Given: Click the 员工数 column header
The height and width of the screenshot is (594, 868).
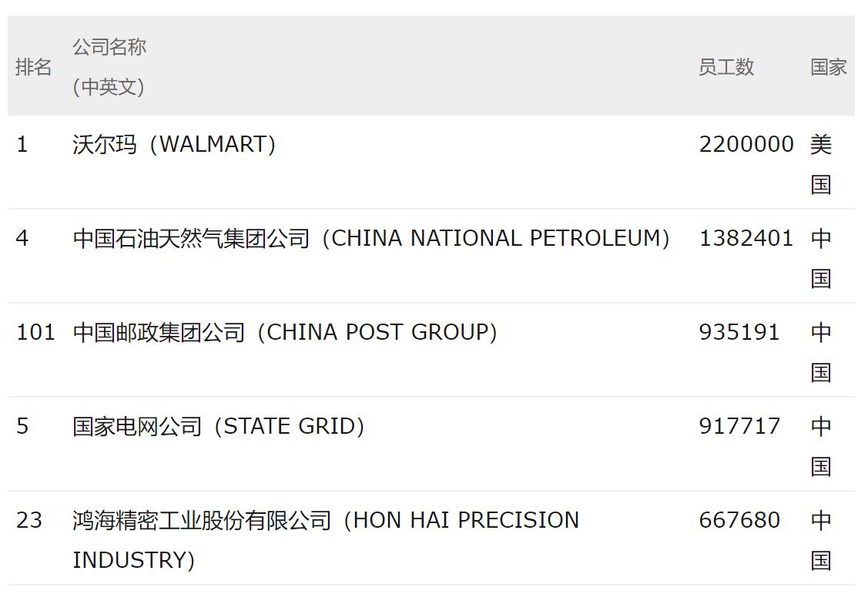Looking at the screenshot, I should coord(726,67).
